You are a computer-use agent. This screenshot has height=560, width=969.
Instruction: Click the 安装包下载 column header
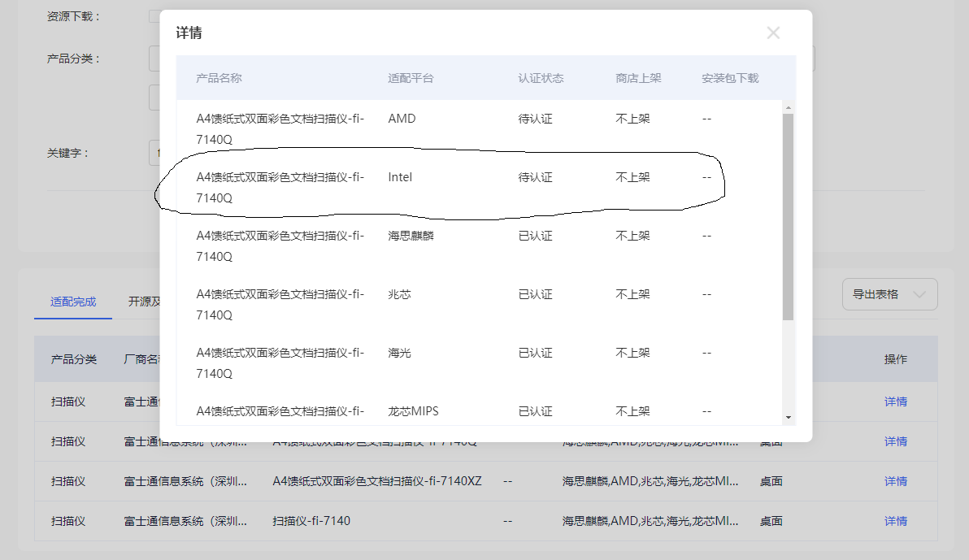pos(730,78)
